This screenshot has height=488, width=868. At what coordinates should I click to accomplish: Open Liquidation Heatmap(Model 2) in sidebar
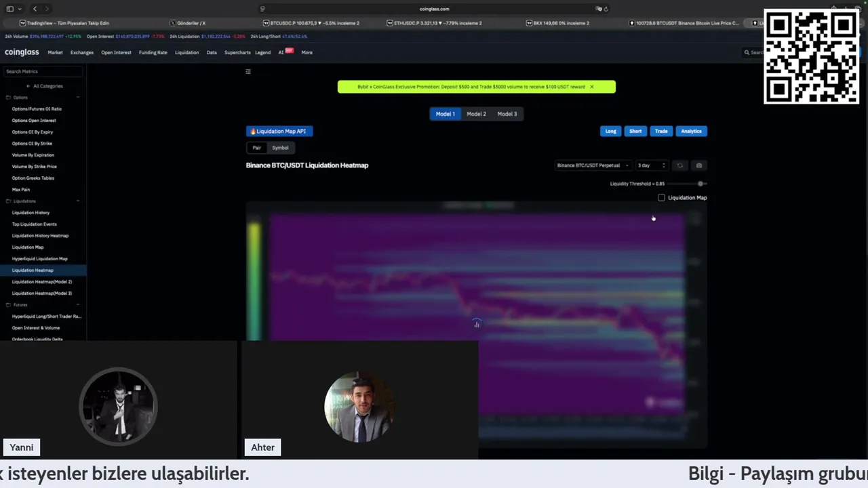[x=41, y=282]
